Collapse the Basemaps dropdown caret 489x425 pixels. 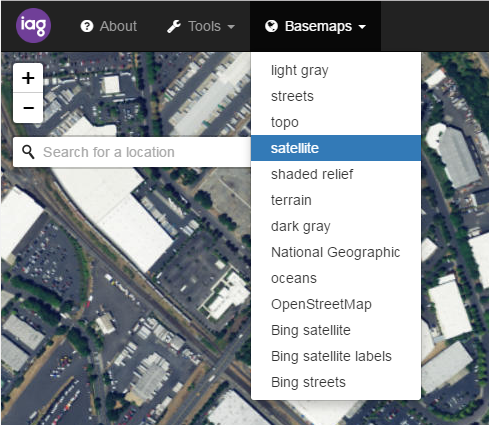(362, 27)
